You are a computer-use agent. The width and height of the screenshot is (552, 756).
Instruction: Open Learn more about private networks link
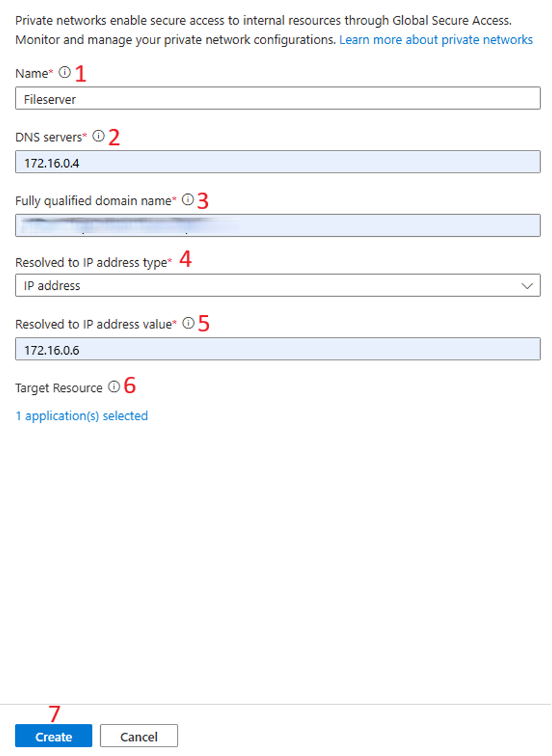436,40
